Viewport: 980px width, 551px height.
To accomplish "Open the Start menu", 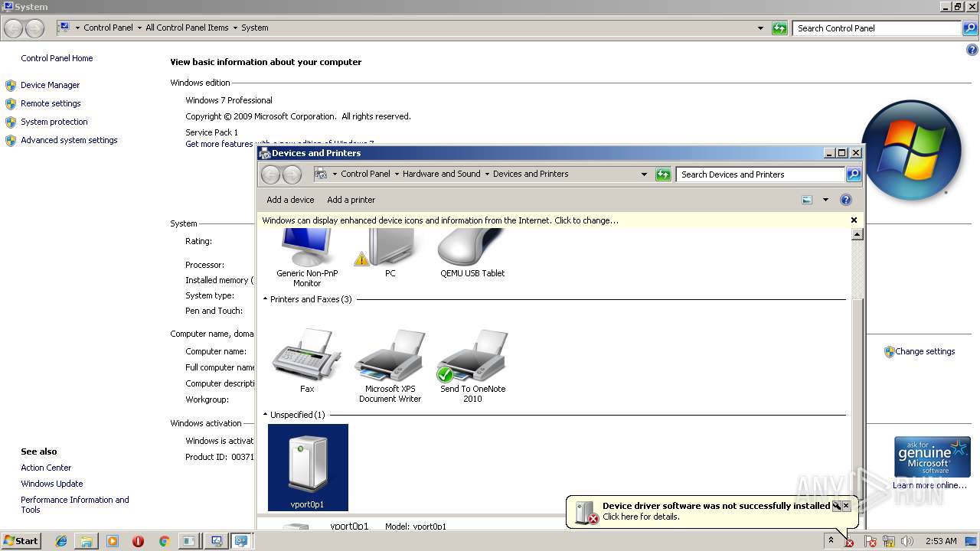I will pos(21,540).
